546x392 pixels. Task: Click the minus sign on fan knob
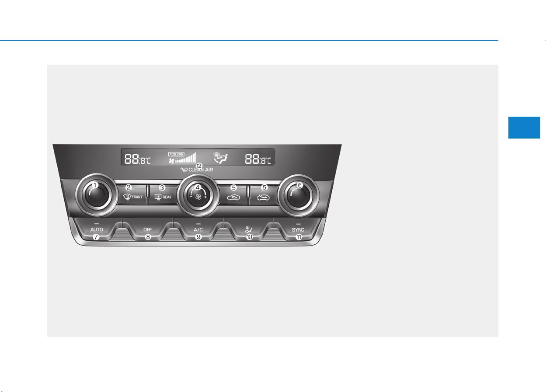(x=191, y=198)
